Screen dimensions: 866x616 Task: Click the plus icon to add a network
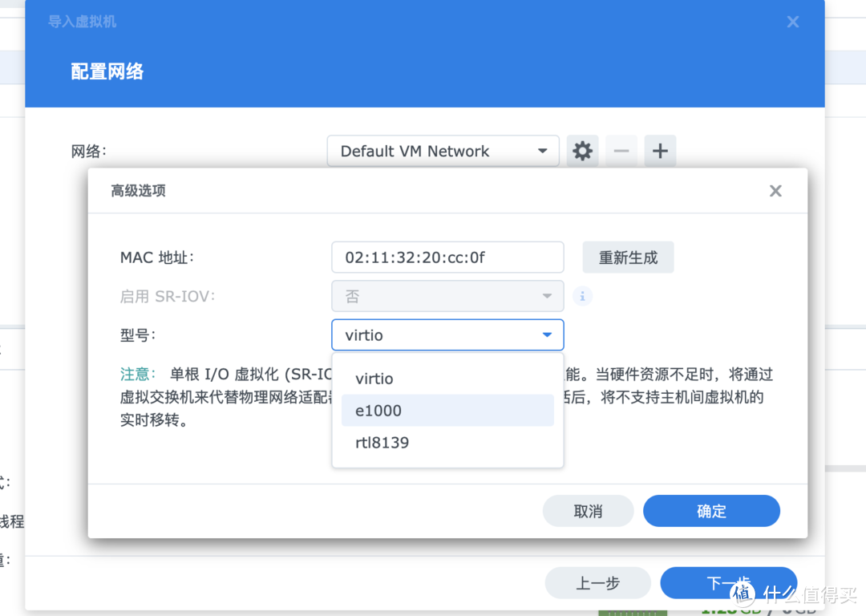659,151
